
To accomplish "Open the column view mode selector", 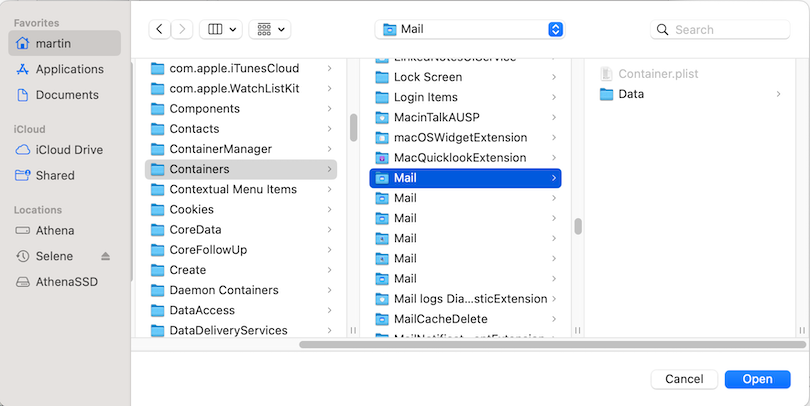I will pos(221,29).
